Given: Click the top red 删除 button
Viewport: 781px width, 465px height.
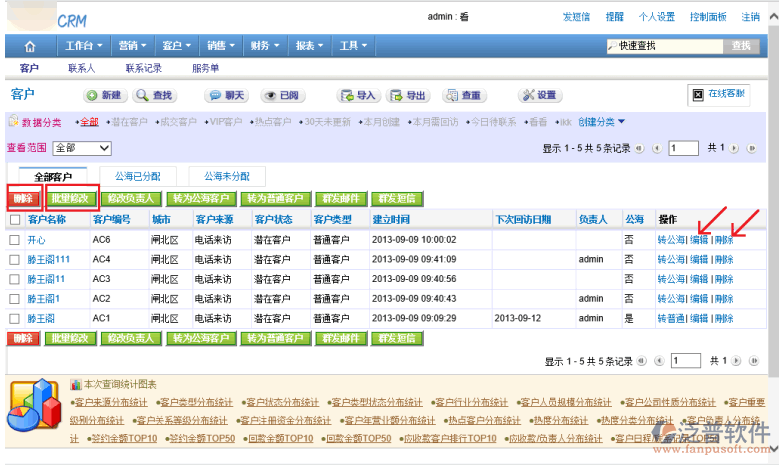Looking at the screenshot, I should click(x=23, y=198).
